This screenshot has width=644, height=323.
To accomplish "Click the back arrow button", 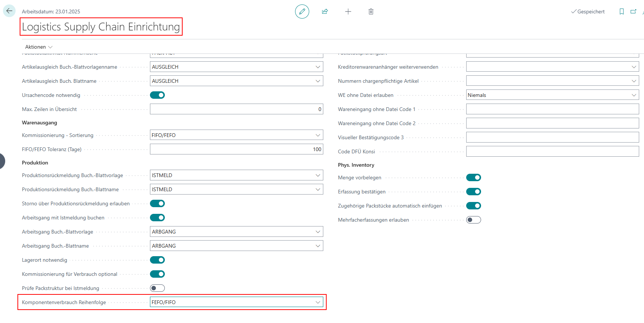I will click(9, 11).
